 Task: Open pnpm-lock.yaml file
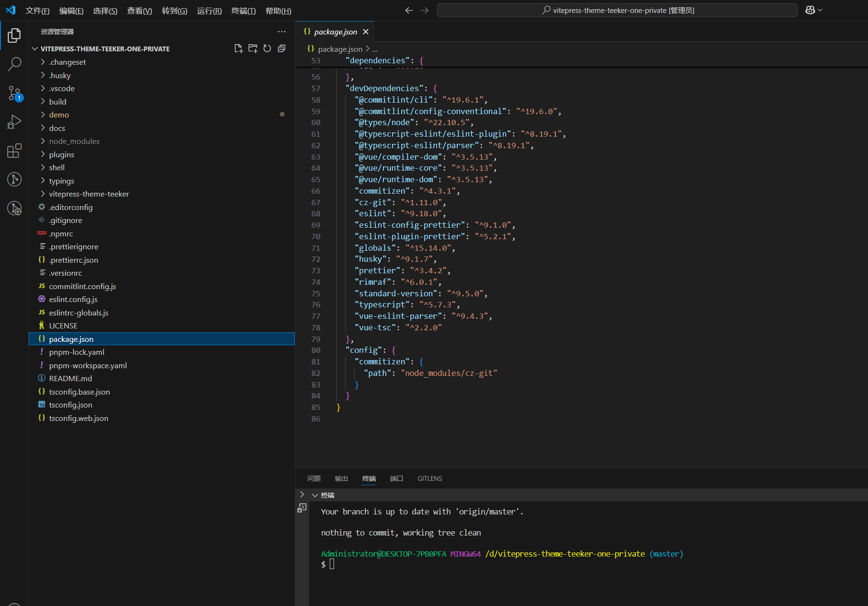77,352
